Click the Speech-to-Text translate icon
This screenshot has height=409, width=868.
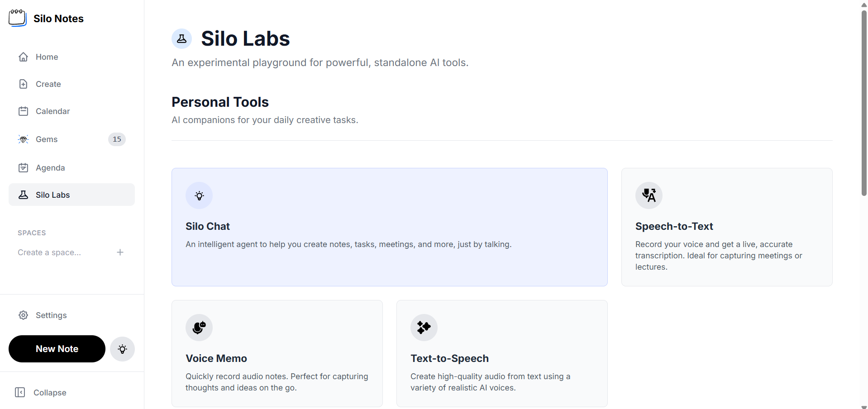click(x=649, y=195)
